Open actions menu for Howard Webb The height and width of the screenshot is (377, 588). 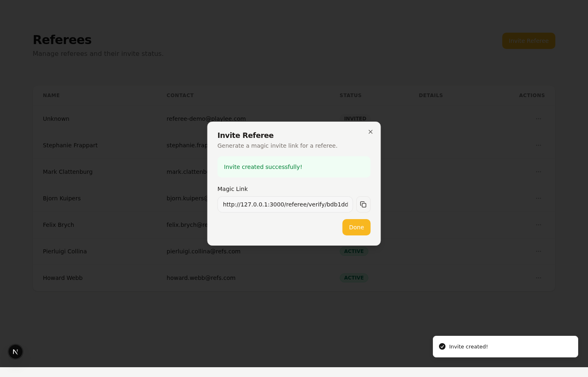pos(538,278)
